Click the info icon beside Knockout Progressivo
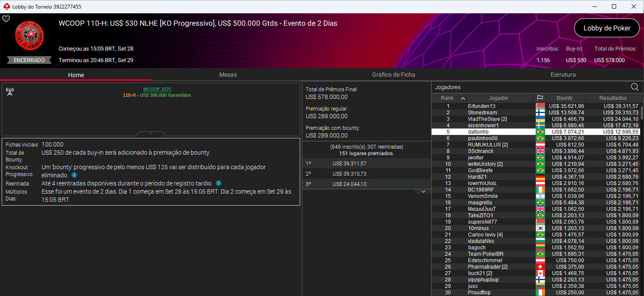This screenshot has width=644, height=296. pyautogui.click(x=75, y=175)
